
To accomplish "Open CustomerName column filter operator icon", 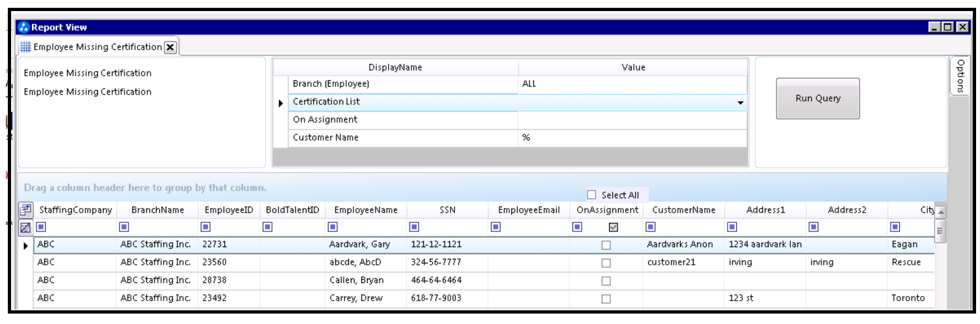I will (650, 227).
